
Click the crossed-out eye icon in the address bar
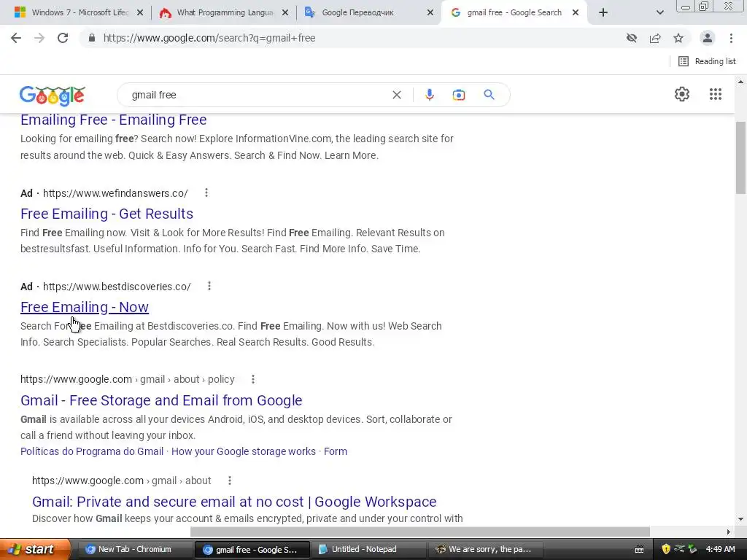(632, 38)
